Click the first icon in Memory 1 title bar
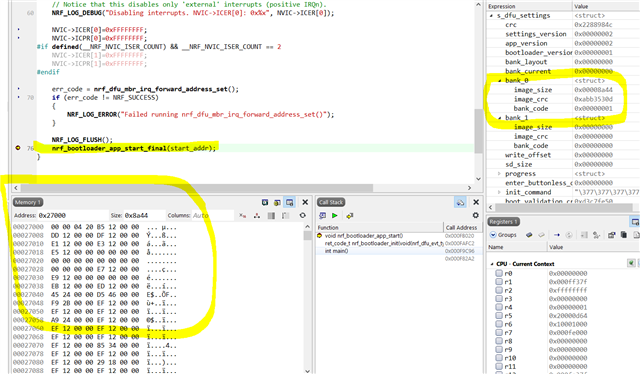The image size is (640, 374). point(265,202)
